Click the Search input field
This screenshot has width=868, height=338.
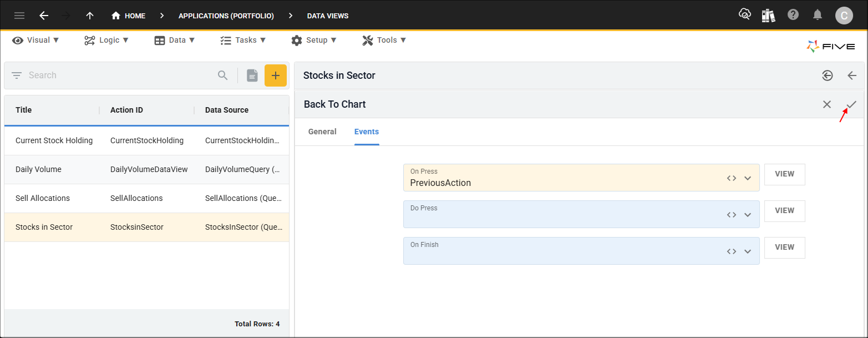[x=119, y=75]
